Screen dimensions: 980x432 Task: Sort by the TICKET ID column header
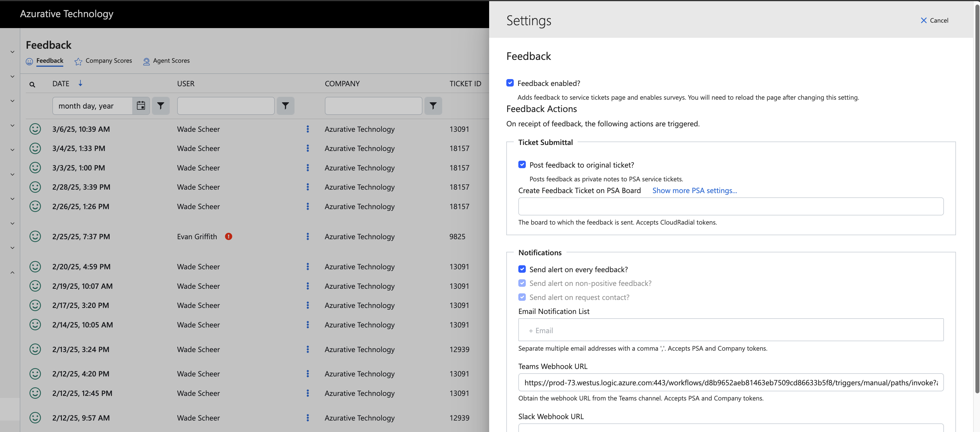click(x=465, y=83)
